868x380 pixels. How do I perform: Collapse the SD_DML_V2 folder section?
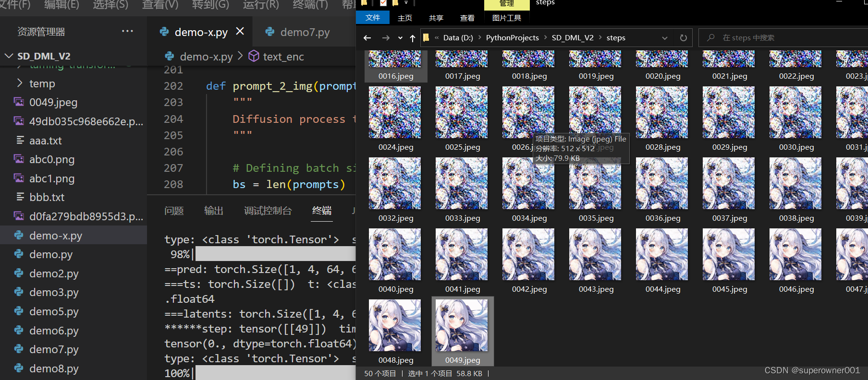coord(9,56)
